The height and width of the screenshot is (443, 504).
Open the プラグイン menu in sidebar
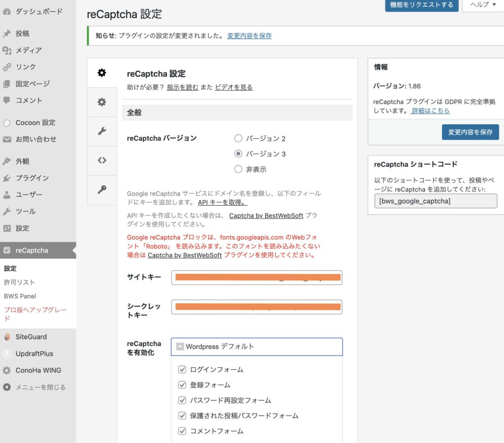coord(32,178)
